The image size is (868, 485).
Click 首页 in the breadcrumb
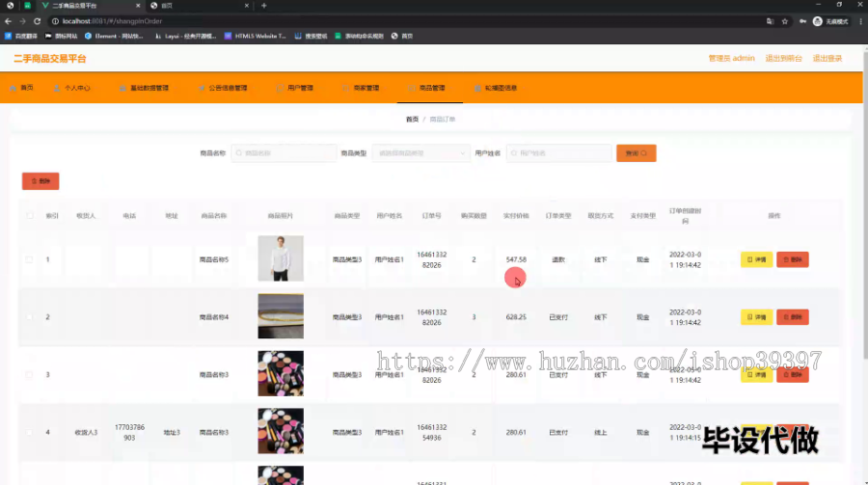click(412, 119)
